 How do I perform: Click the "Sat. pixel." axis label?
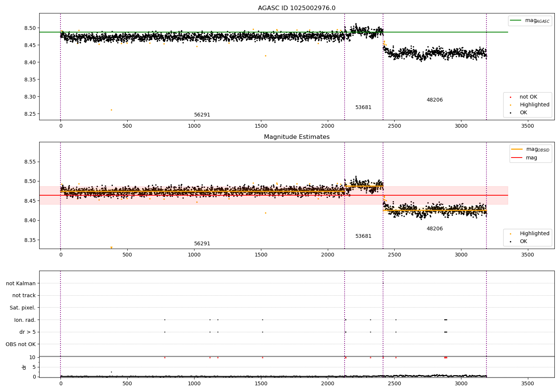point(23,308)
